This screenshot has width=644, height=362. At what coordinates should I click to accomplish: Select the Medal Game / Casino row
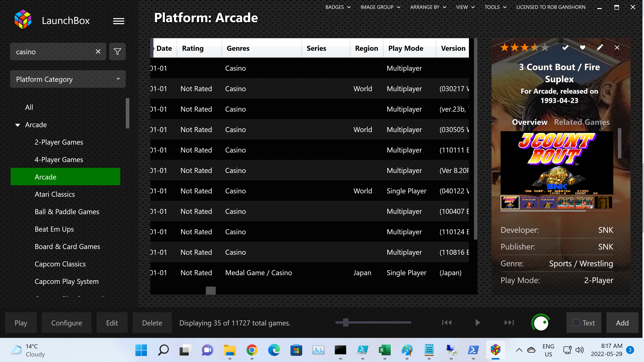coord(309,273)
